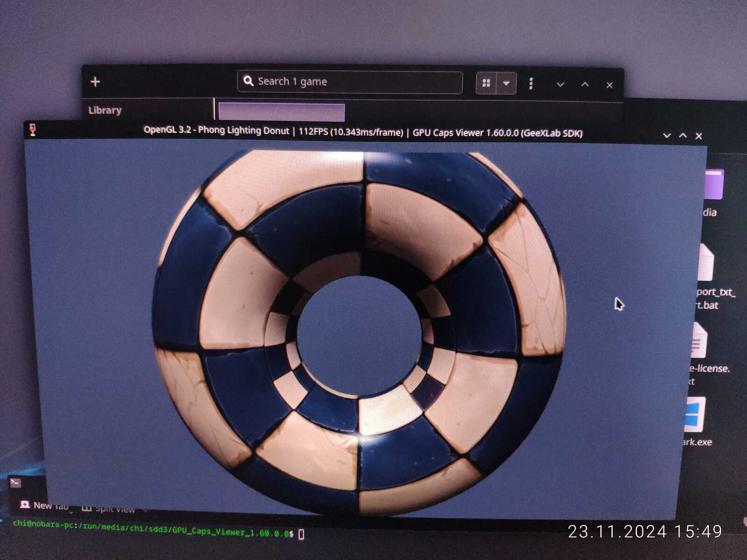Close the GPU Caps Viewer window
Screen dimensions: 747x560
[x=699, y=136]
